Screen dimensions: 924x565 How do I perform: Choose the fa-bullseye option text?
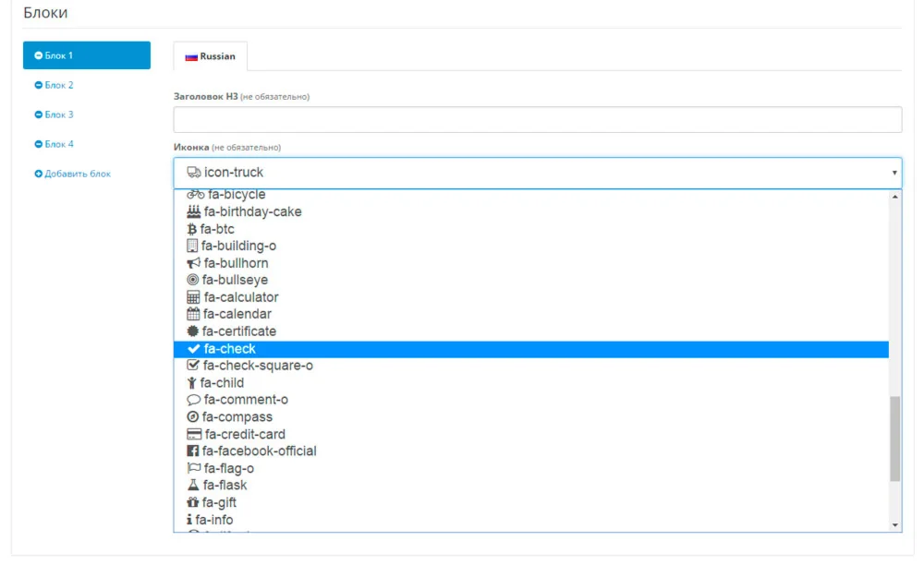[x=235, y=280]
